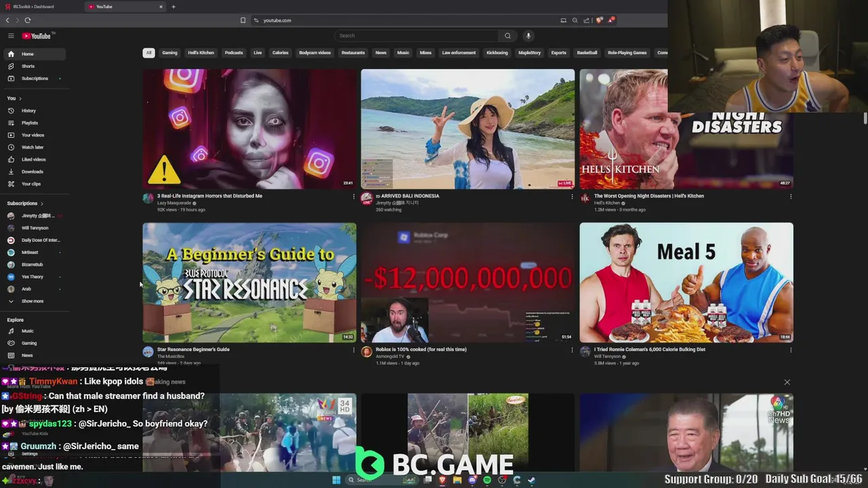
Task: Open Discord from the taskbar
Action: [472, 480]
